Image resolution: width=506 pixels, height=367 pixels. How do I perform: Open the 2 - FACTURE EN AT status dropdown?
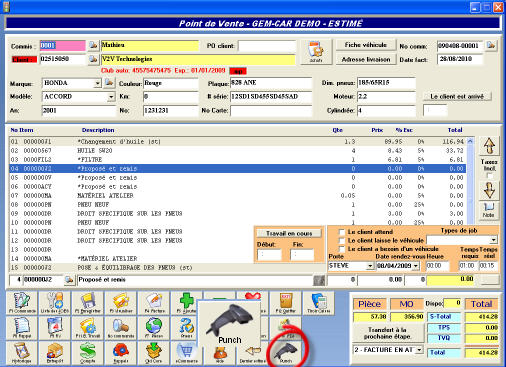pyautogui.click(x=419, y=350)
